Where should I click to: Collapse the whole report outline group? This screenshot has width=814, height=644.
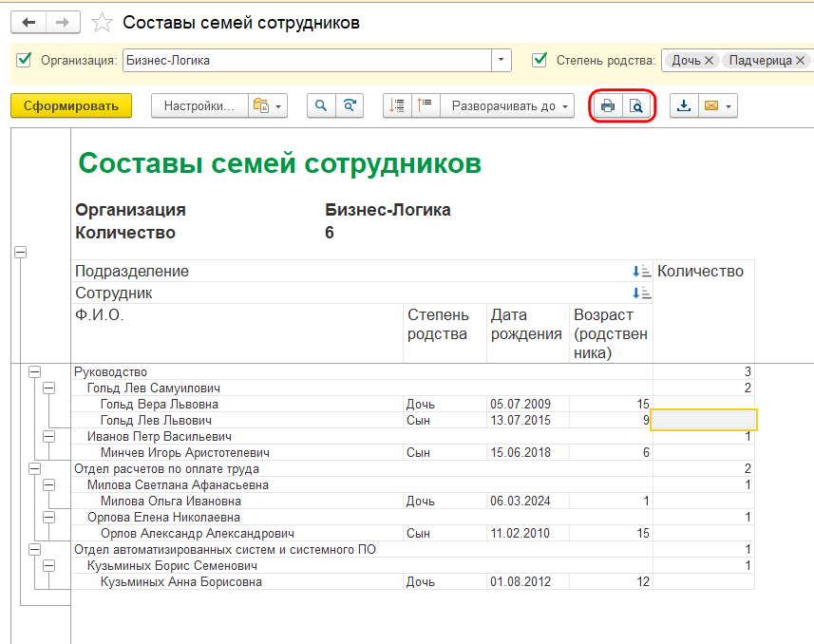click(20, 253)
